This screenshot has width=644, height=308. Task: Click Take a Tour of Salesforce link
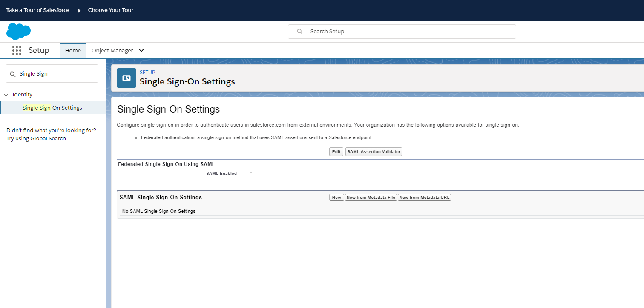pyautogui.click(x=37, y=10)
